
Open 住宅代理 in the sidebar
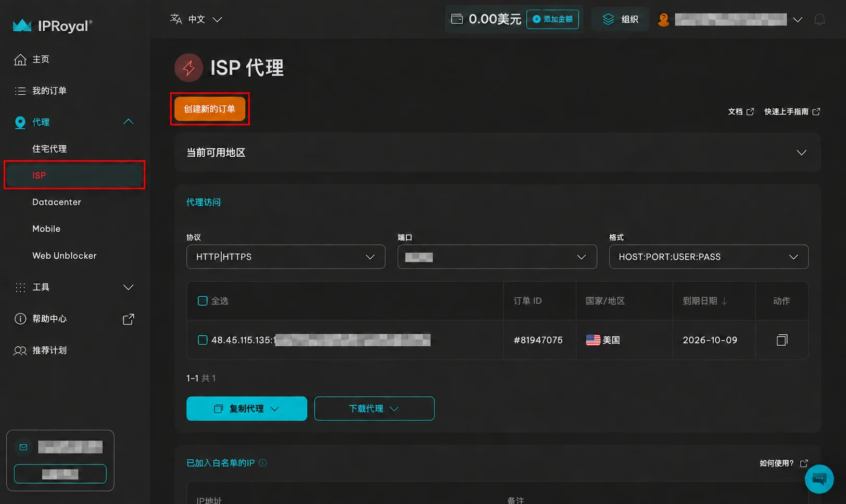coord(49,149)
